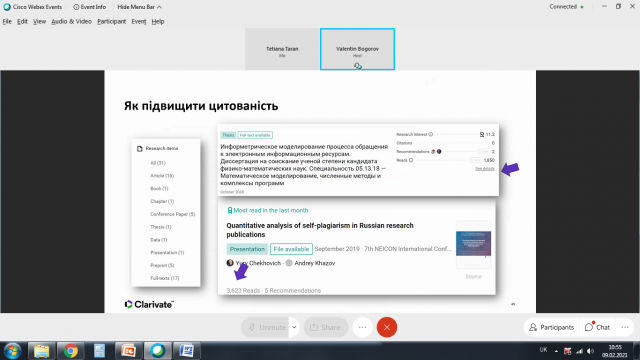
Task: Open the Participant menu
Action: 111,22
